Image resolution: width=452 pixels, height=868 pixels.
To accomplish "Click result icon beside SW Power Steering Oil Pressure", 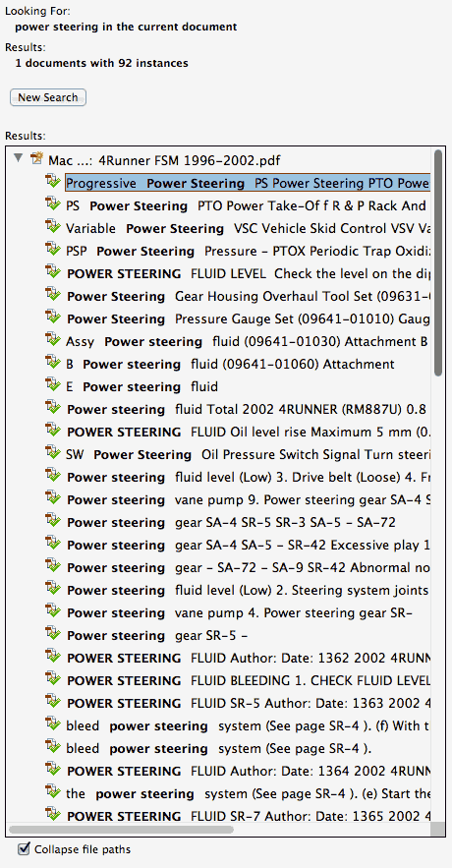I will coord(53,453).
